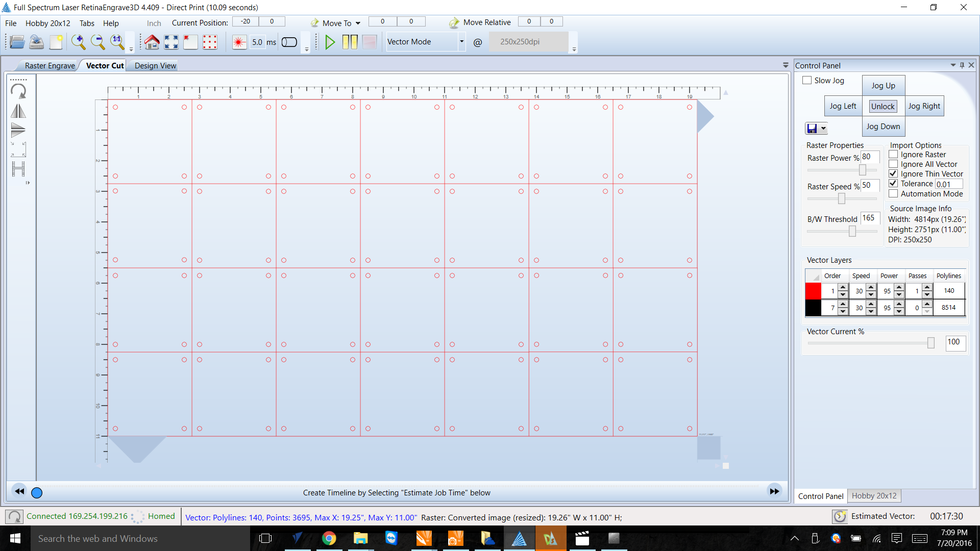Click the horizontal mirror flip icon
Image resolution: width=980 pixels, height=551 pixels.
18,111
